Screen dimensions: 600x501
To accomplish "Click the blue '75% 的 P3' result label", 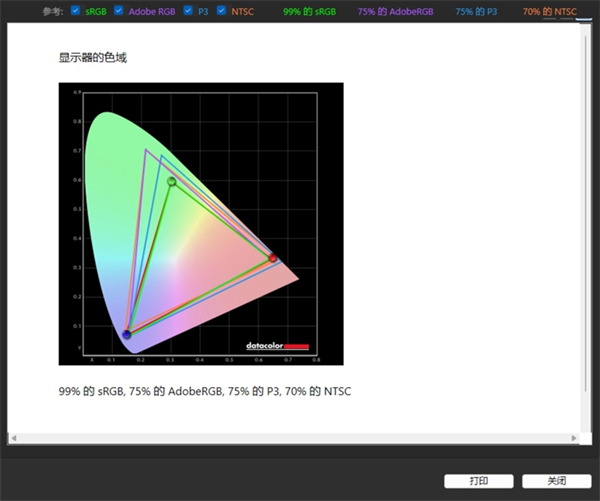I will tap(476, 11).
